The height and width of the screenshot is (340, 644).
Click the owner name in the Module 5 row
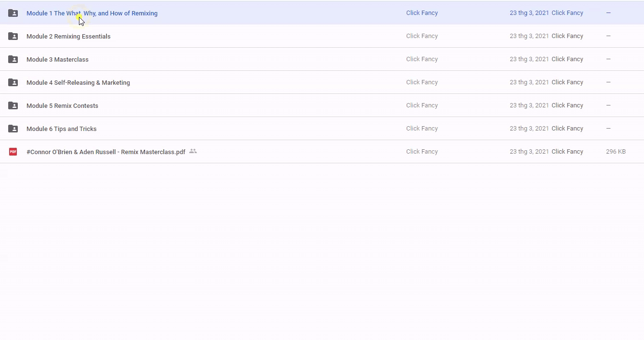click(422, 105)
